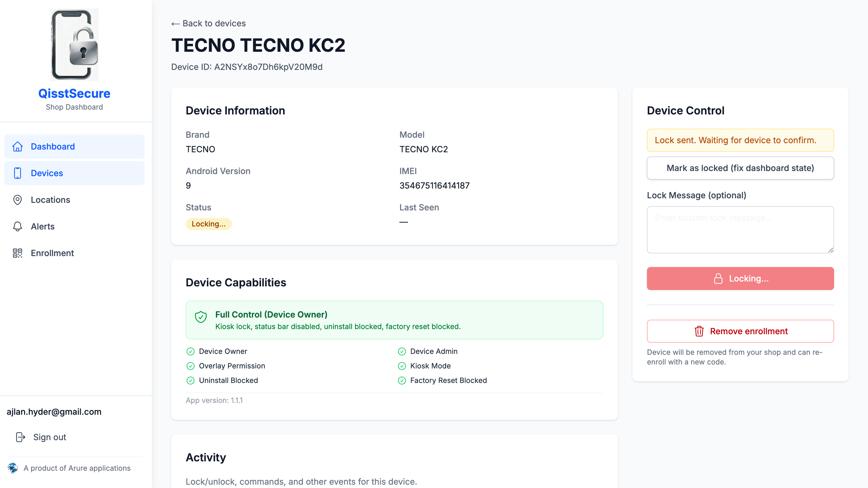The height and width of the screenshot is (488, 868).
Task: Click the Enrollment QR code icon
Action: coord(18,253)
